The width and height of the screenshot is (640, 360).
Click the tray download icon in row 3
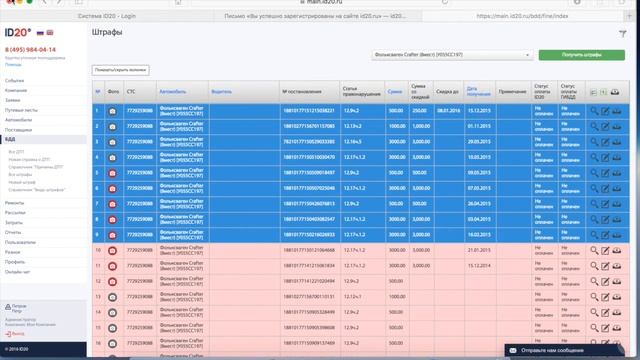click(x=617, y=142)
